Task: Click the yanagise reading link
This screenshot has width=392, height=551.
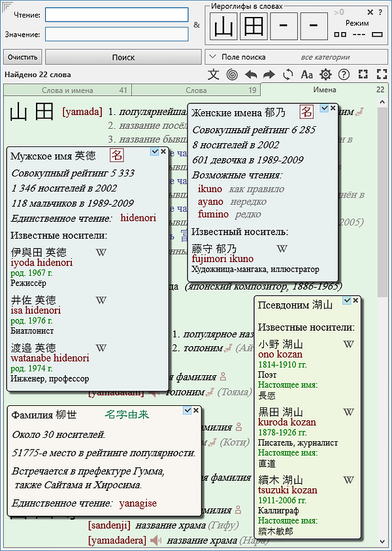Action: 138,503
